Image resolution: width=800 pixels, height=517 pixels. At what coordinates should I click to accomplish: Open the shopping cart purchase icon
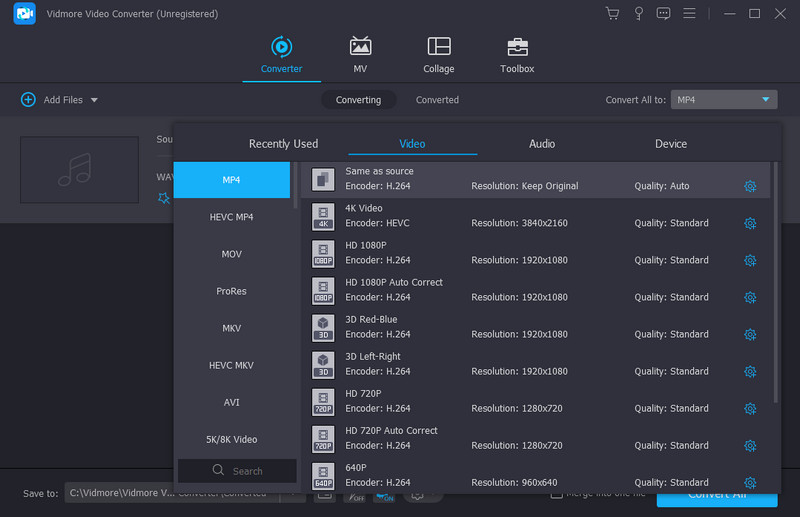(612, 14)
